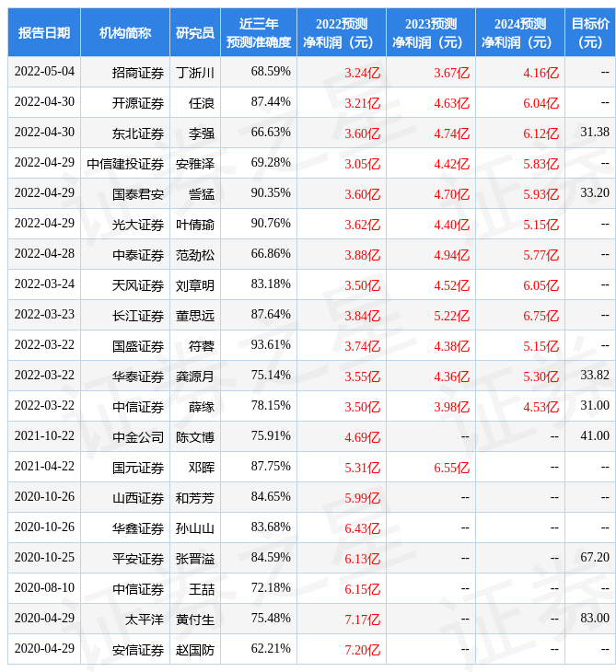The image size is (616, 672).
Task: Click researcher name 刘章明
Action: pos(195,286)
